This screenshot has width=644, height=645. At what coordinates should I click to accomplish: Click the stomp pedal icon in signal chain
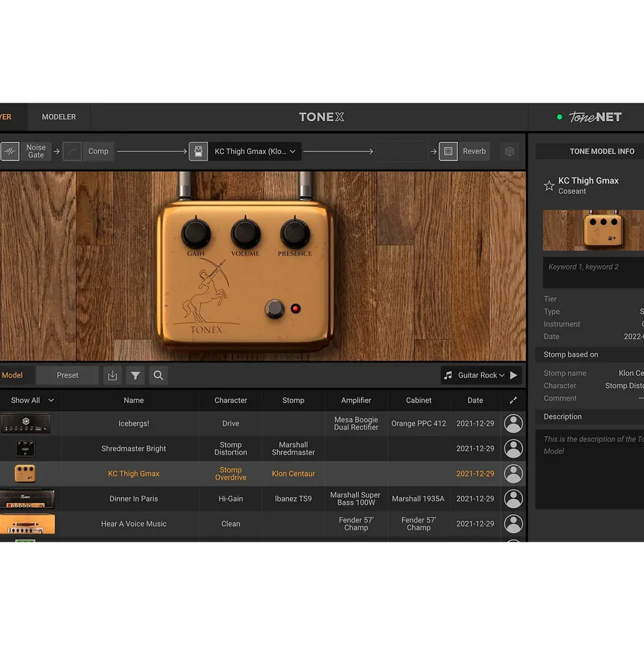point(198,151)
